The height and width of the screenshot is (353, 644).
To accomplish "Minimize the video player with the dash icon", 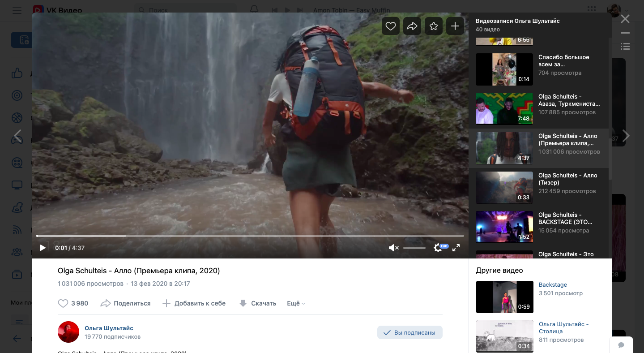I will (625, 33).
